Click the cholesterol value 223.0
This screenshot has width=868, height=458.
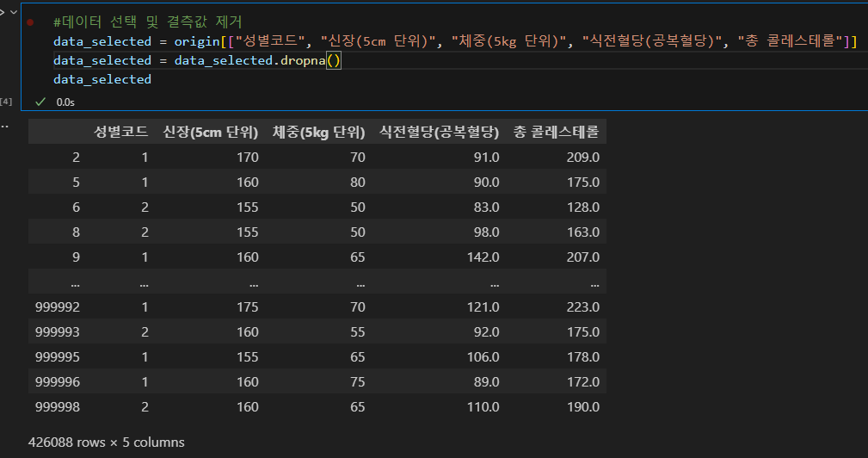click(x=583, y=306)
